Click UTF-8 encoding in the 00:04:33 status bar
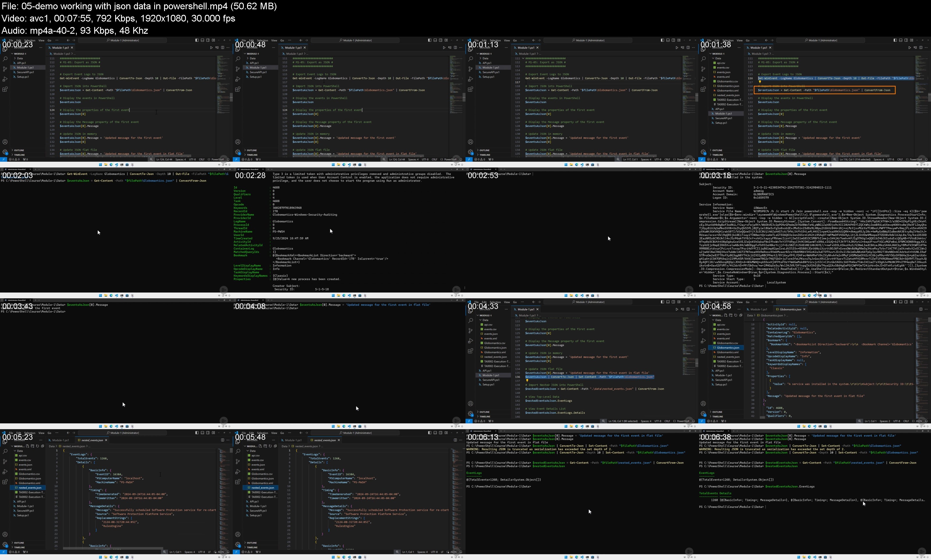The width and height of the screenshot is (931, 560). [658, 421]
